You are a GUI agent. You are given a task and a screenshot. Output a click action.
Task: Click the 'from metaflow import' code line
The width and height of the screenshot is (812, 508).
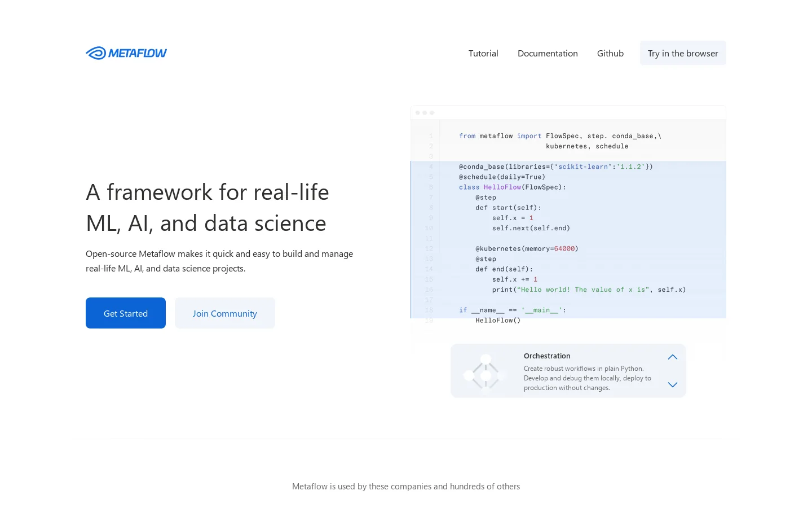[560, 136]
